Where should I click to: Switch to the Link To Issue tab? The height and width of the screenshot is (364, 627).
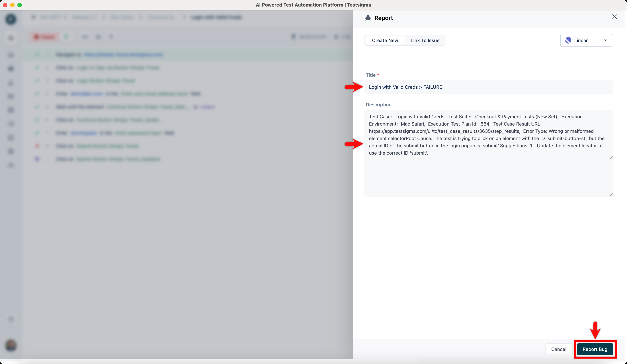tap(425, 40)
